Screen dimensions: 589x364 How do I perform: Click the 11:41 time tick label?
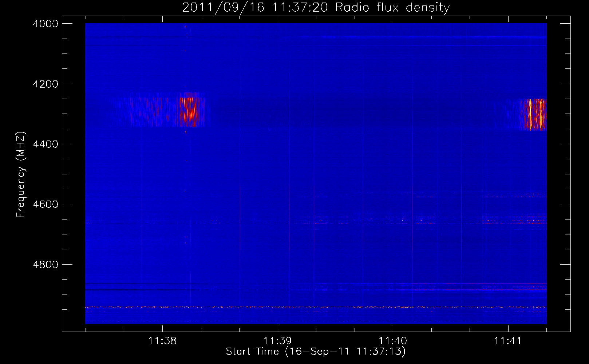tap(508, 341)
